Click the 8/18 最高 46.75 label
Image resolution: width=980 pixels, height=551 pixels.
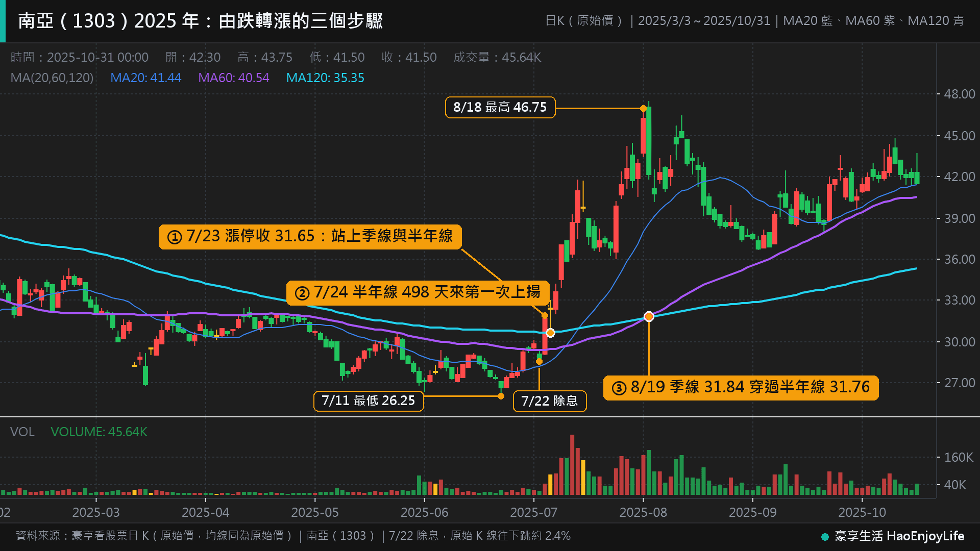pyautogui.click(x=500, y=107)
